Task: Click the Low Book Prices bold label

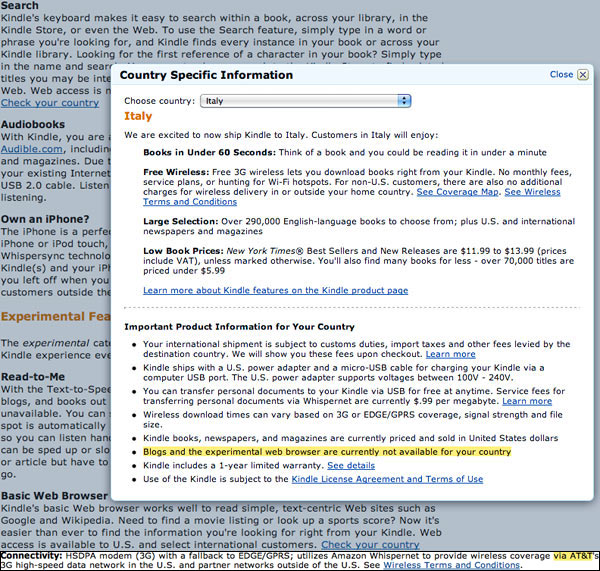Action: [x=183, y=251]
